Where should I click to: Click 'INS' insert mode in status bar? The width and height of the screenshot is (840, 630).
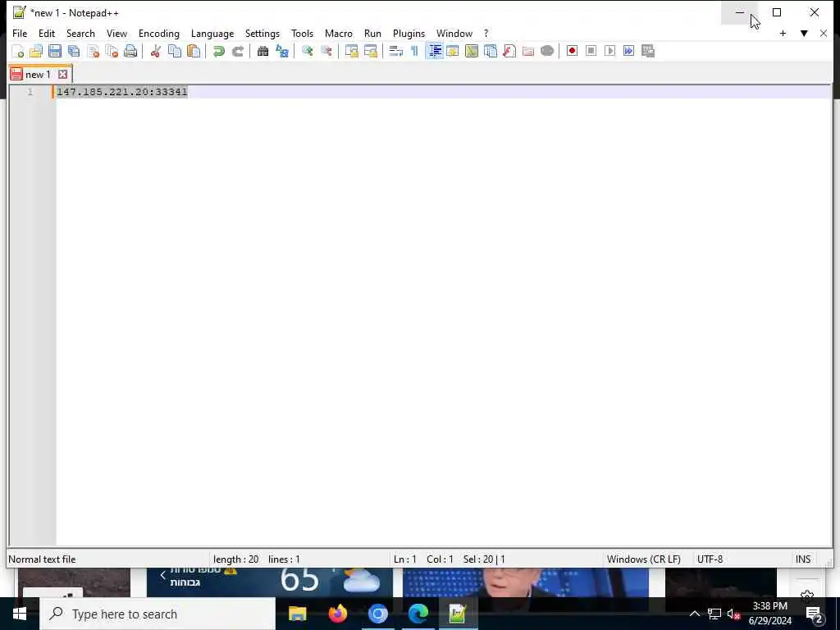pyautogui.click(x=802, y=559)
